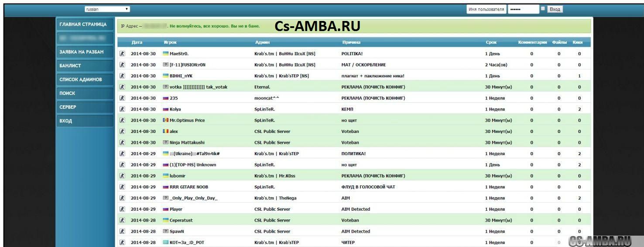Click reason МАТ / ОСКОРБЛЕНИЕ
The width and height of the screenshot is (644, 247).
click(x=363, y=65)
